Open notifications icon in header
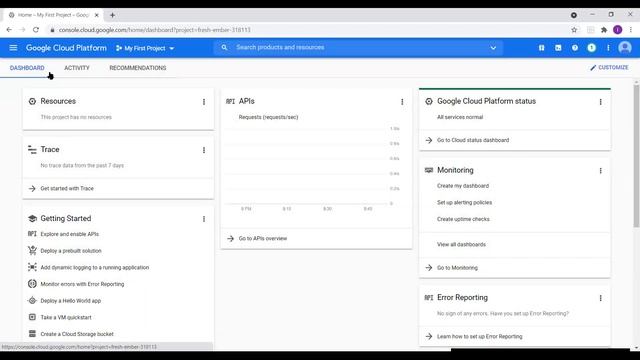 [x=591, y=48]
